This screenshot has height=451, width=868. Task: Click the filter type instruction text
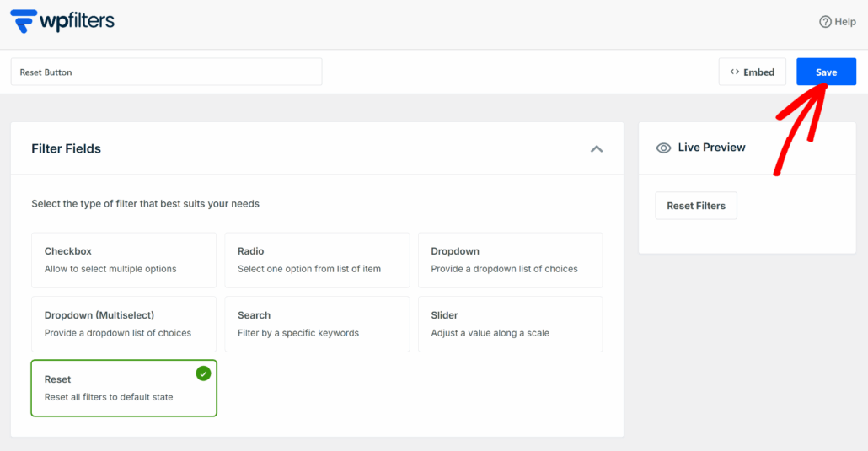[x=145, y=204]
